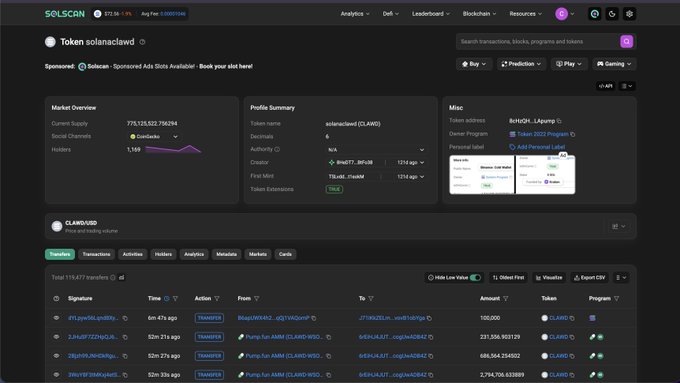Open the Leaderboard dropdown menu
The image size is (680, 383).
[431, 14]
